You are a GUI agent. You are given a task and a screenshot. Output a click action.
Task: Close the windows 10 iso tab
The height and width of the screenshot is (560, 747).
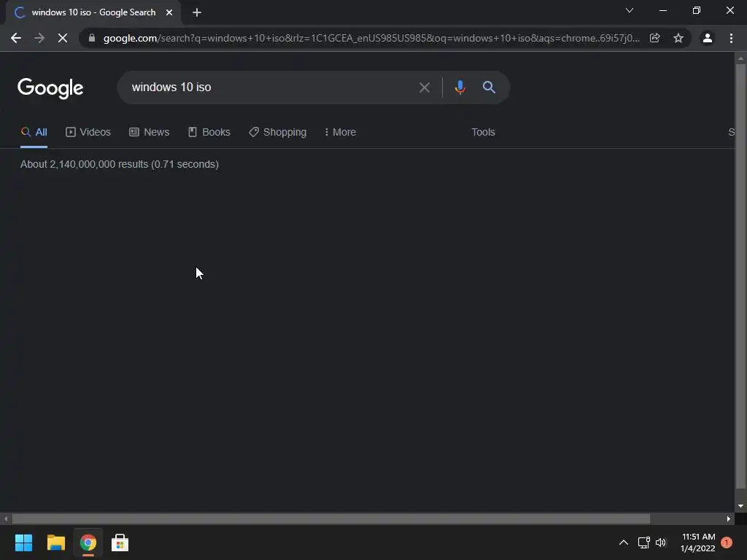[169, 12]
